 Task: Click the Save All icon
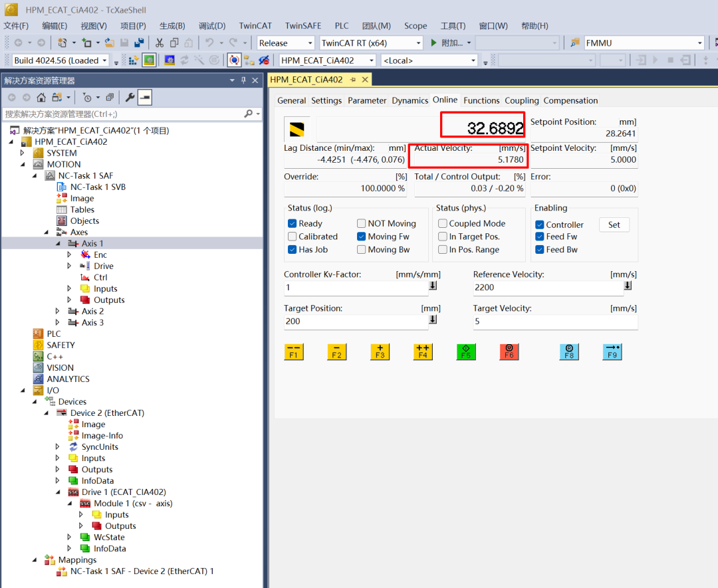pyautogui.click(x=139, y=43)
